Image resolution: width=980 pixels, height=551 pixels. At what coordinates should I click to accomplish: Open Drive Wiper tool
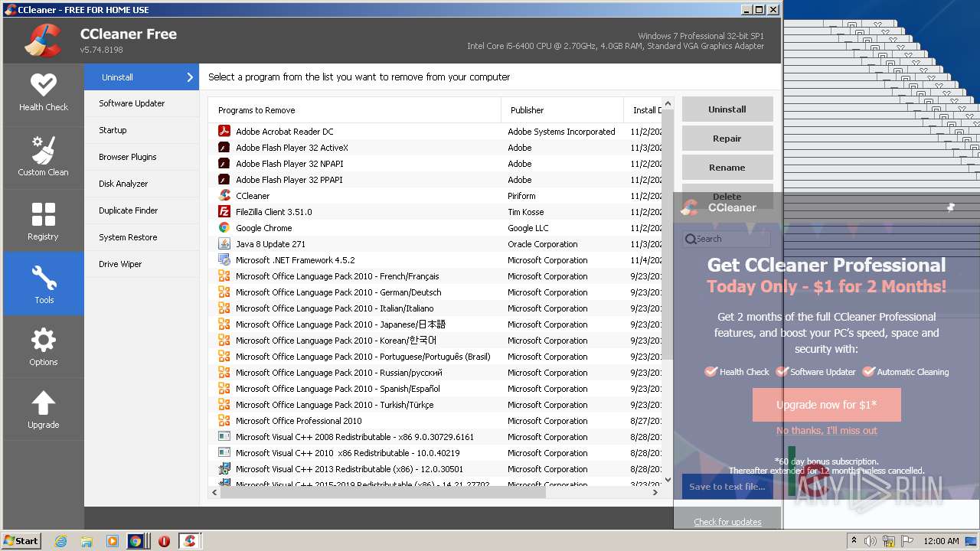click(142, 264)
